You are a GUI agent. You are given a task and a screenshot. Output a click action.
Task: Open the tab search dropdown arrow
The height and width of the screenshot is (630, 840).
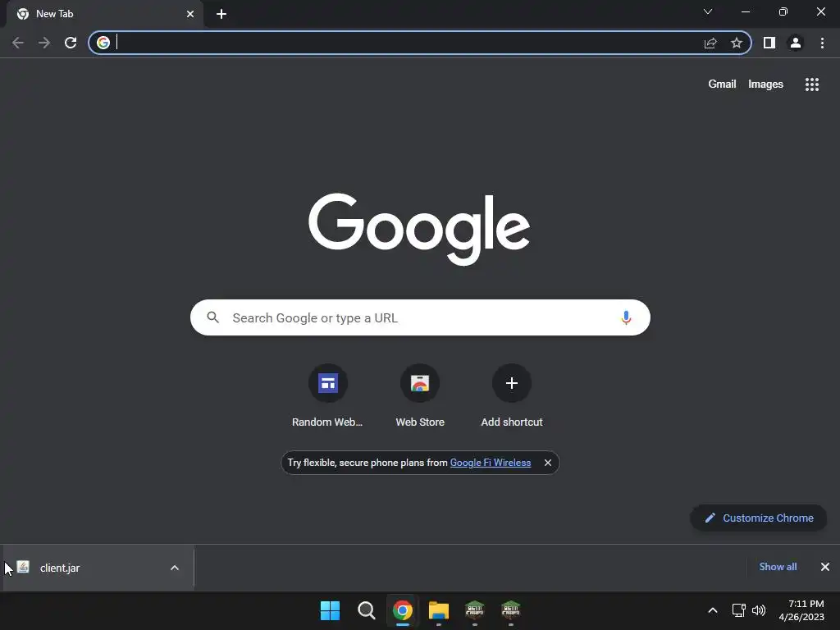coord(708,11)
